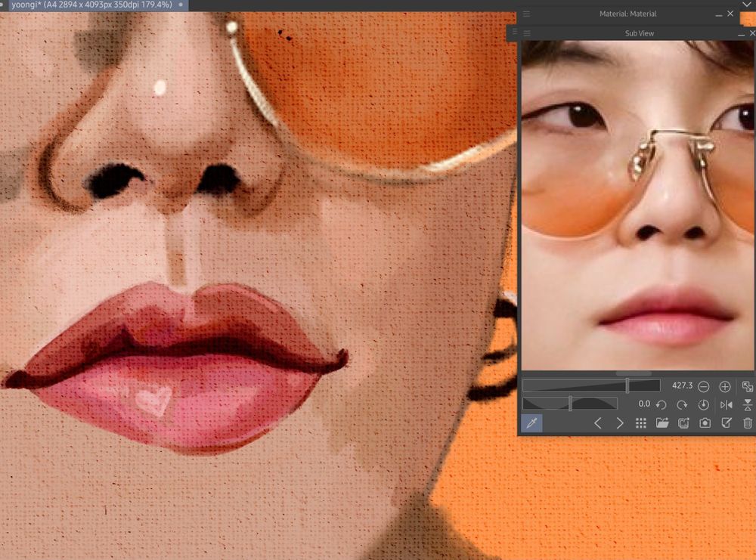Open the Material panel menu
Image resolution: width=756 pixels, height=560 pixels.
(527, 13)
